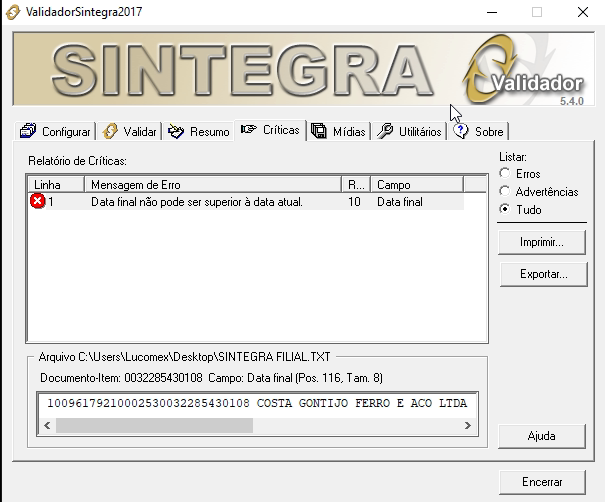Click the Encerrar button
This screenshot has height=502, width=605.
tap(542, 482)
